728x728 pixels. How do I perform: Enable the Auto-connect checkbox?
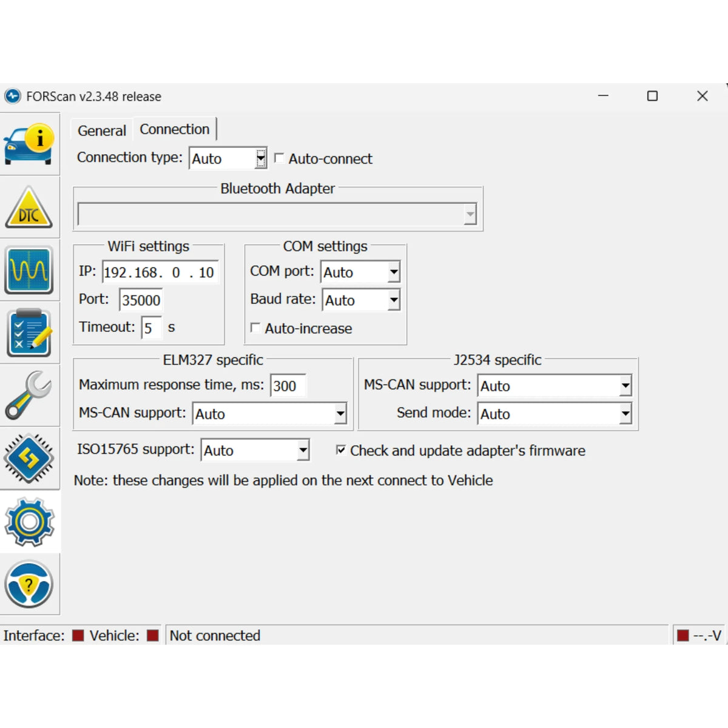tap(279, 158)
